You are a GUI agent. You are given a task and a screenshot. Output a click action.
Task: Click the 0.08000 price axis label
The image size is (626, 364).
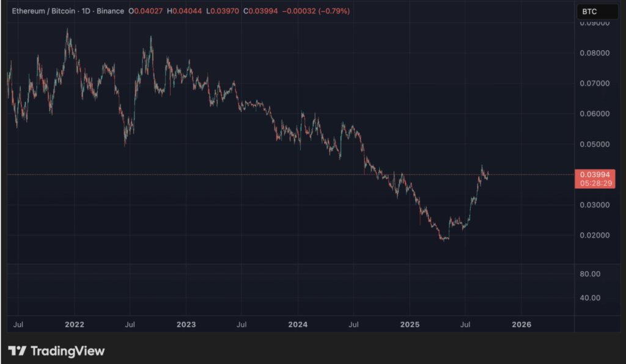tap(594, 53)
